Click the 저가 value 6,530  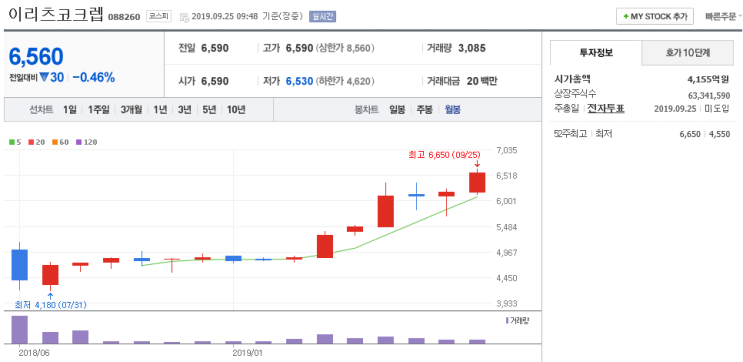coord(299,81)
